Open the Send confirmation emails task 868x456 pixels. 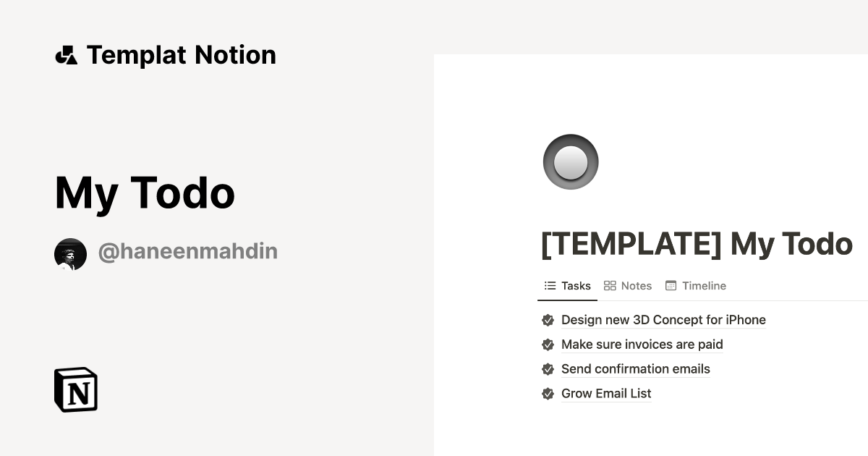(636, 369)
